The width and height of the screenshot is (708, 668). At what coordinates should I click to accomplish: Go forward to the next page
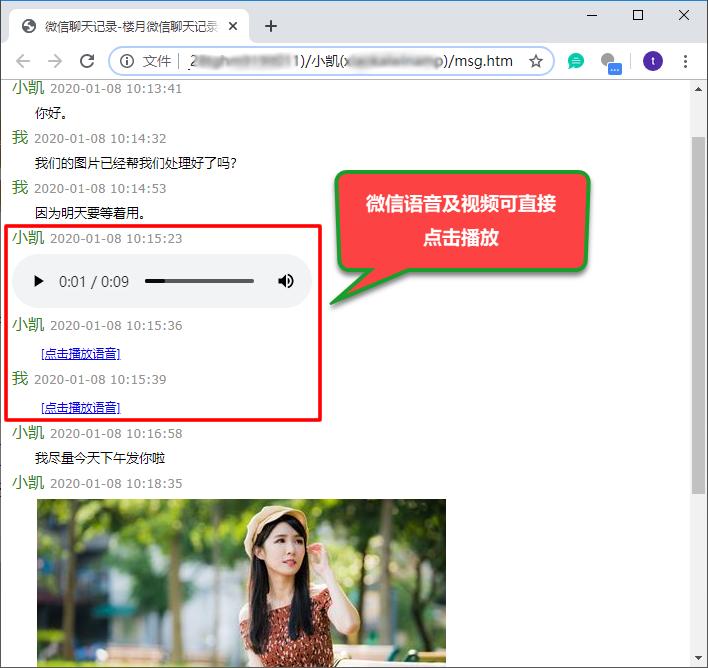(55, 61)
